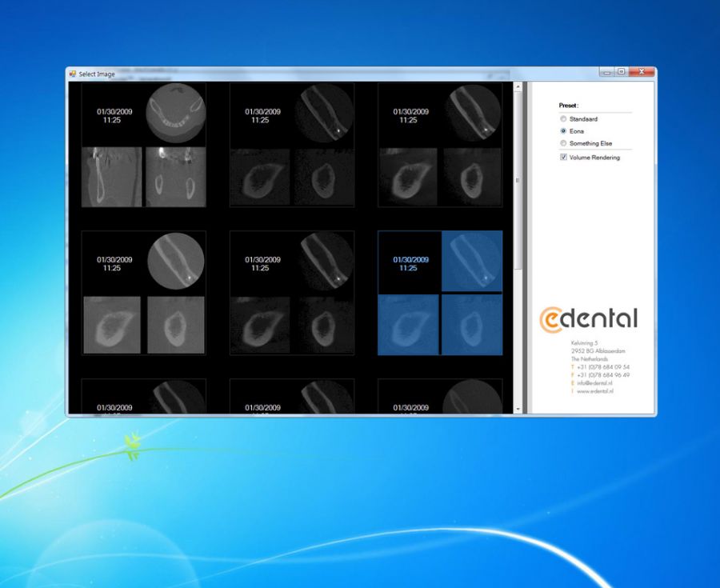Screen dimensions: 720x588
Task: Pick the second-row middle scan set
Action: coord(292,293)
